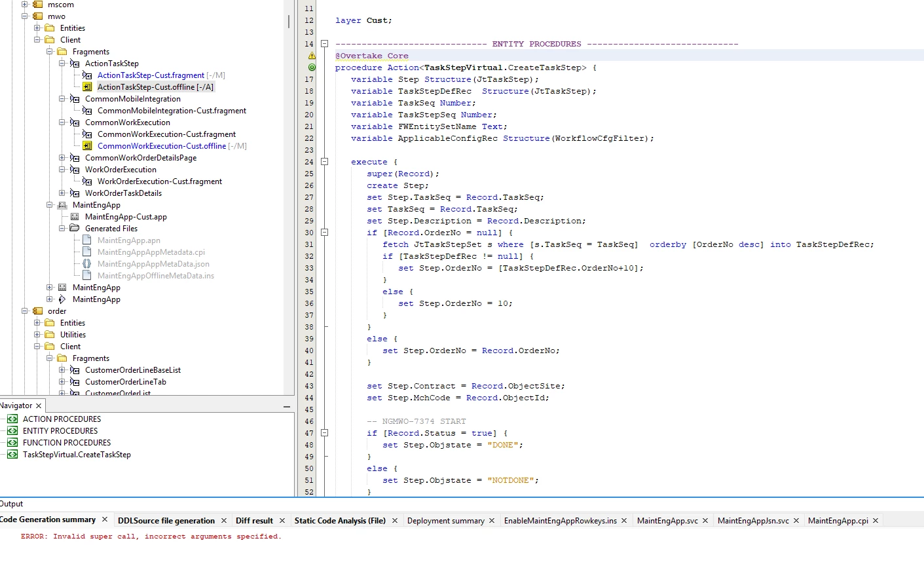
Task: Expand the WorkOrderTaskDetails node
Action: point(62,193)
